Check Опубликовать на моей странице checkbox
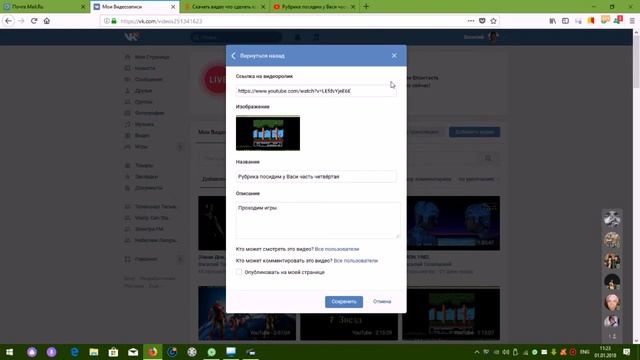 pyautogui.click(x=239, y=272)
